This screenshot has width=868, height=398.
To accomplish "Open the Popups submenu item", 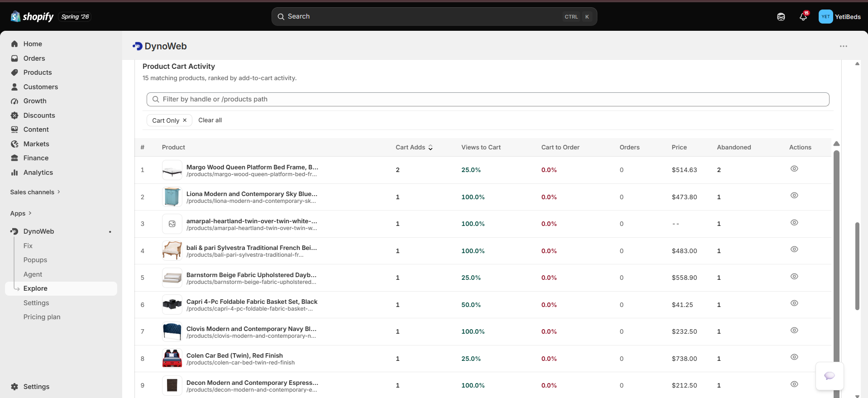I will 35,260.
